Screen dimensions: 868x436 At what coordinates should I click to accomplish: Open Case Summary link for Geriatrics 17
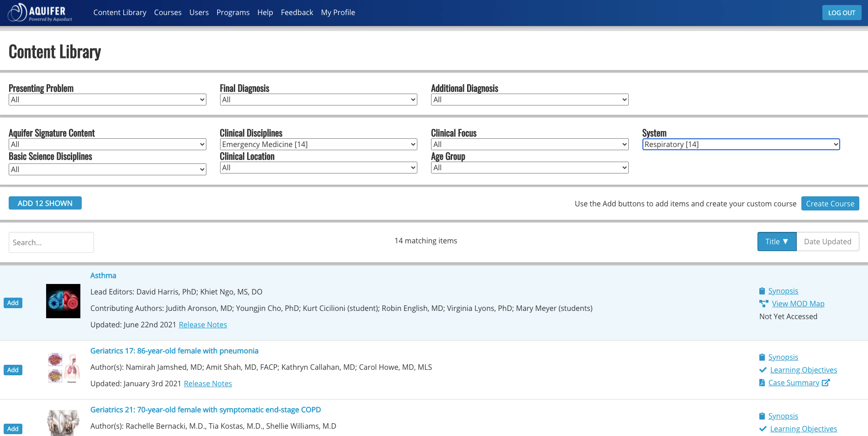point(794,383)
